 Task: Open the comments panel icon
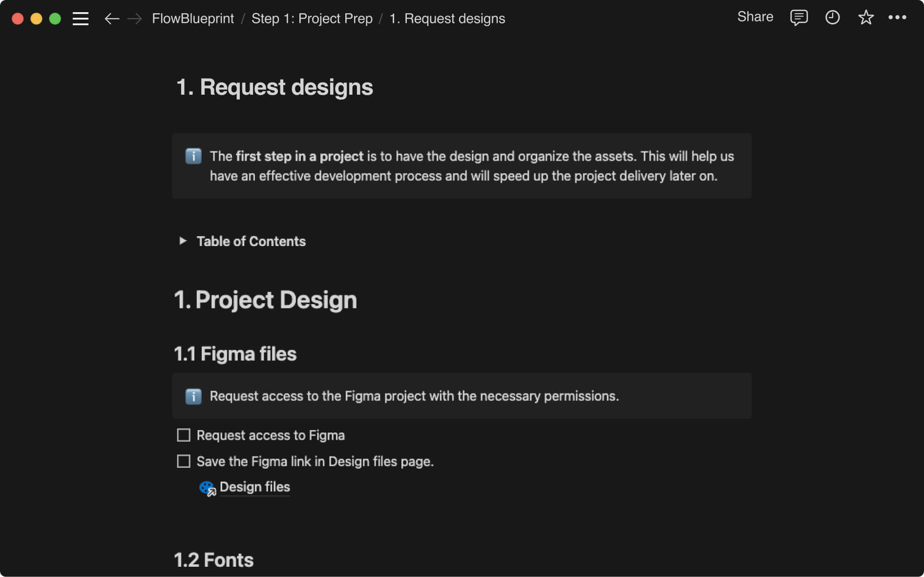(799, 18)
